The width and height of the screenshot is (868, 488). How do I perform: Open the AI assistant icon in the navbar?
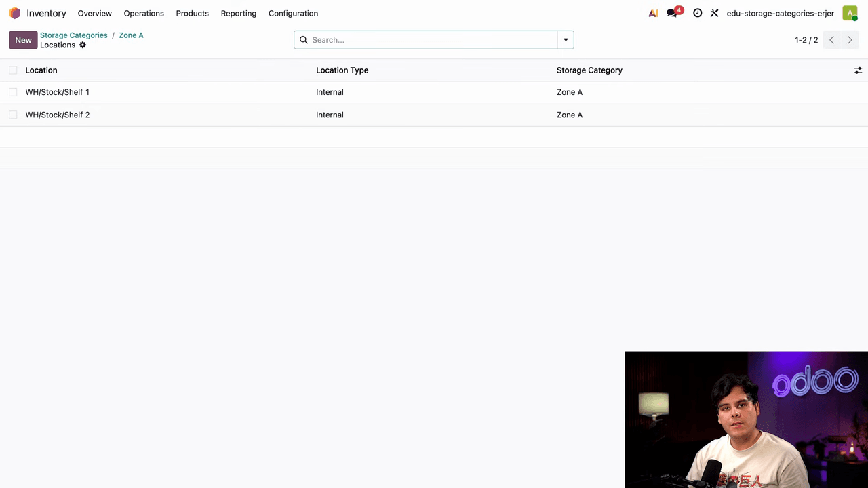point(653,13)
